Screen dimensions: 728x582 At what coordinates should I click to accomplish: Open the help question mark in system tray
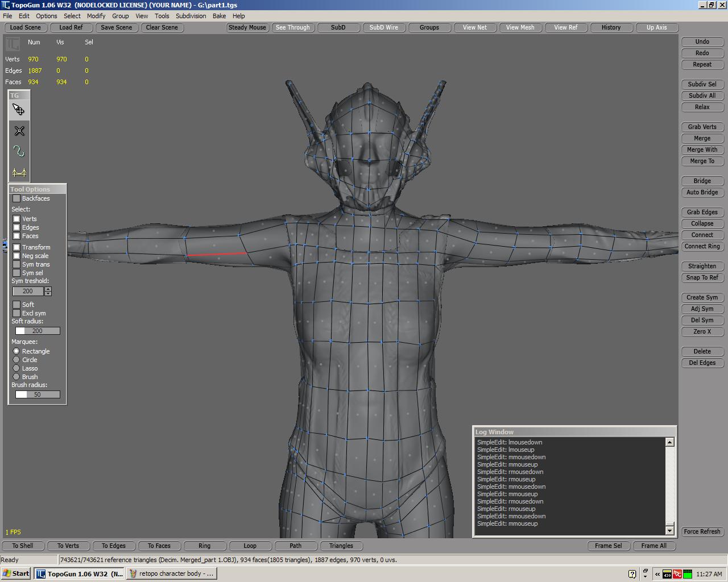coord(631,573)
